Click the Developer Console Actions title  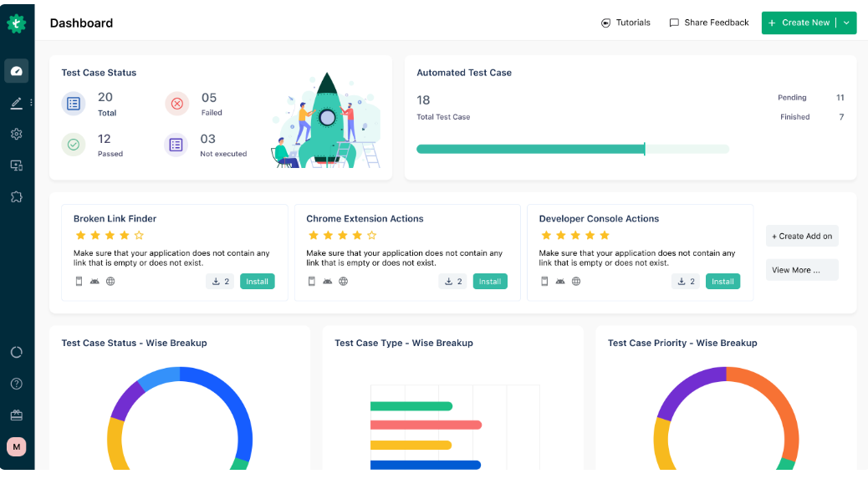click(x=599, y=218)
